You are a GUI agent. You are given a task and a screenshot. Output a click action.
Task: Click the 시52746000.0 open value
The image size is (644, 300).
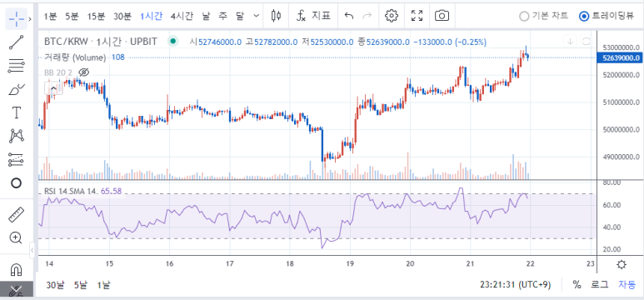pyautogui.click(x=215, y=42)
